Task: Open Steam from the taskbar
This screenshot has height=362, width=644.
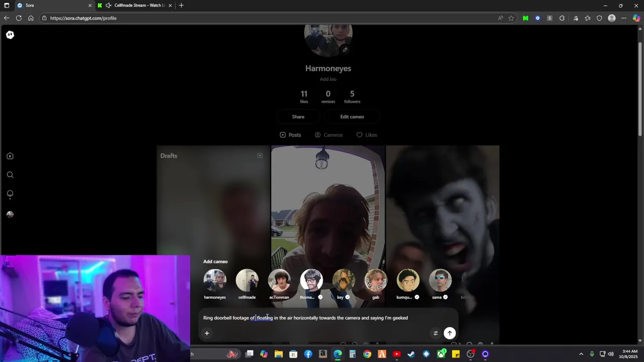Action: (x=412, y=354)
